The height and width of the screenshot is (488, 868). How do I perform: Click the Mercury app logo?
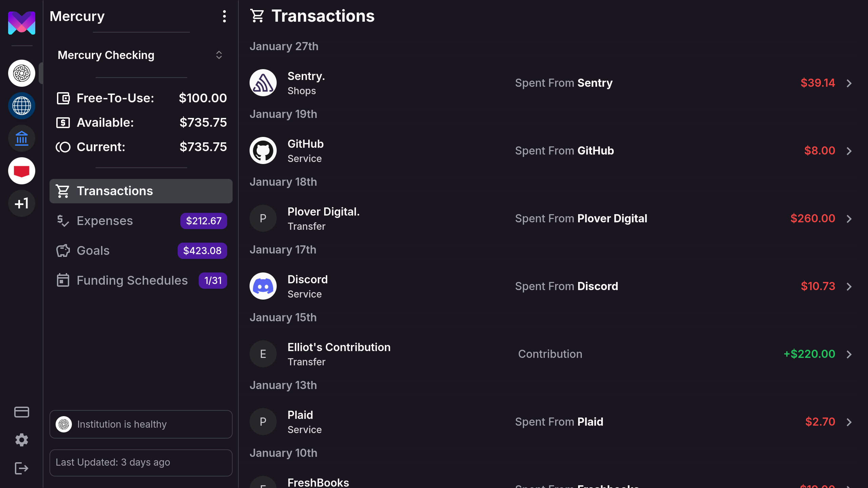(x=21, y=22)
